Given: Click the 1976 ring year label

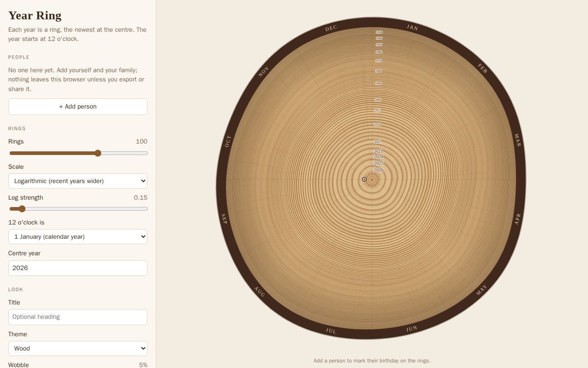Looking at the screenshot, I should click(379, 61).
